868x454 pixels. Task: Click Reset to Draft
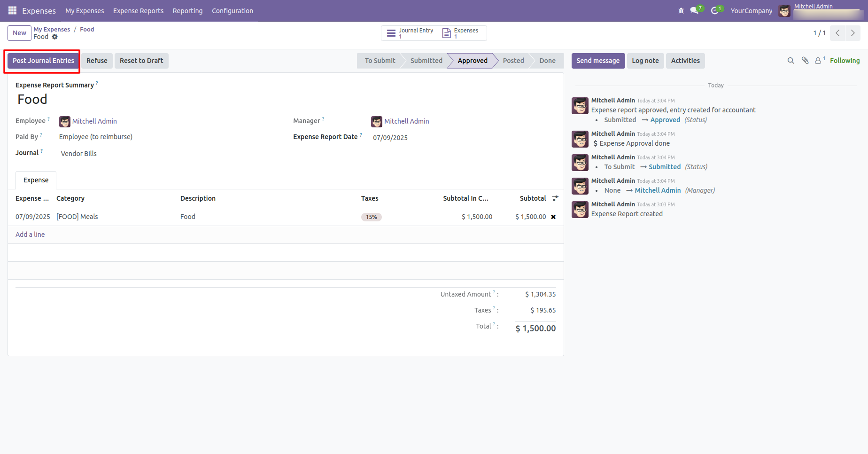[141, 61]
